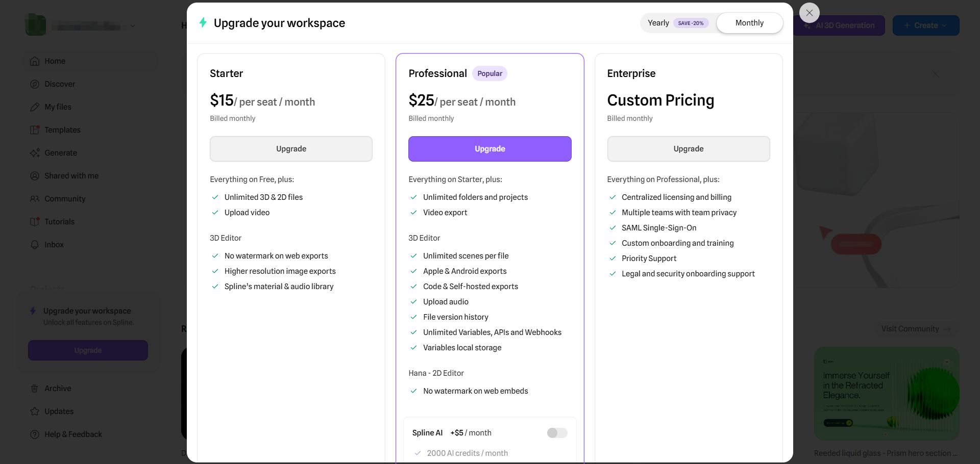Click the Archive trash icon
Screen dimensions: 980x464
click(35, 389)
